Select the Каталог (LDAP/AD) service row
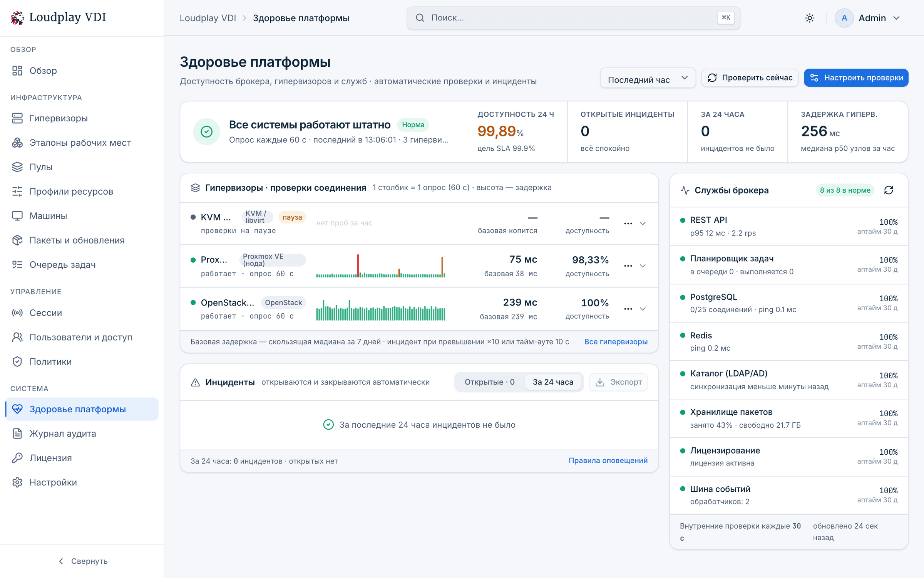 [789, 380]
